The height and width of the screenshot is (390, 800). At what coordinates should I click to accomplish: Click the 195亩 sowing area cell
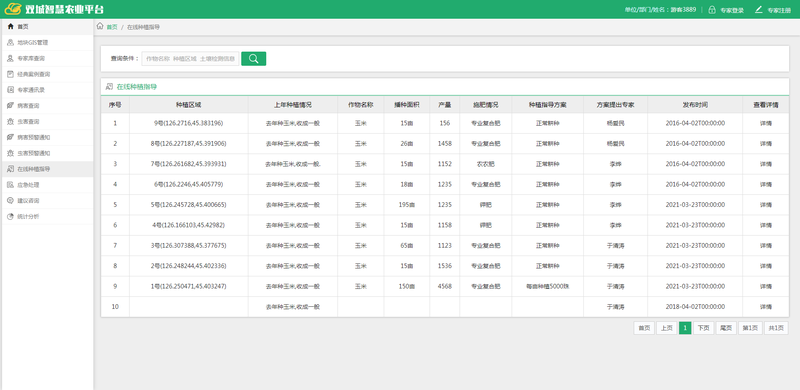click(407, 205)
